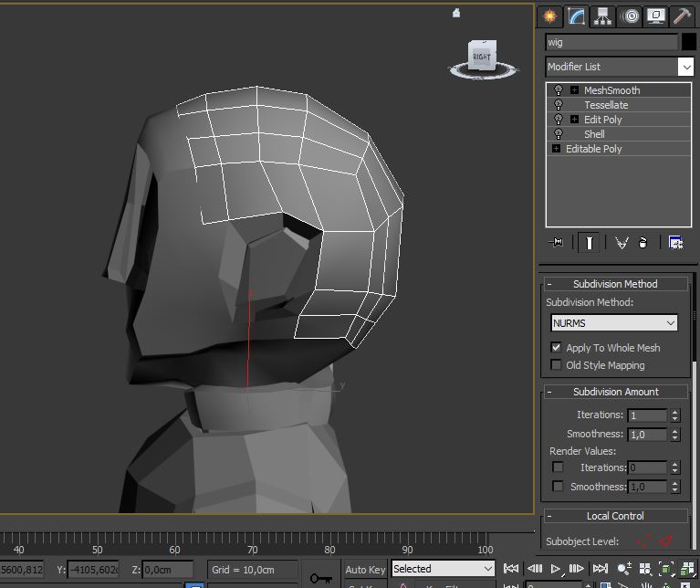Enable Old Style Mapping checkbox
700x588 pixels.
pos(557,365)
